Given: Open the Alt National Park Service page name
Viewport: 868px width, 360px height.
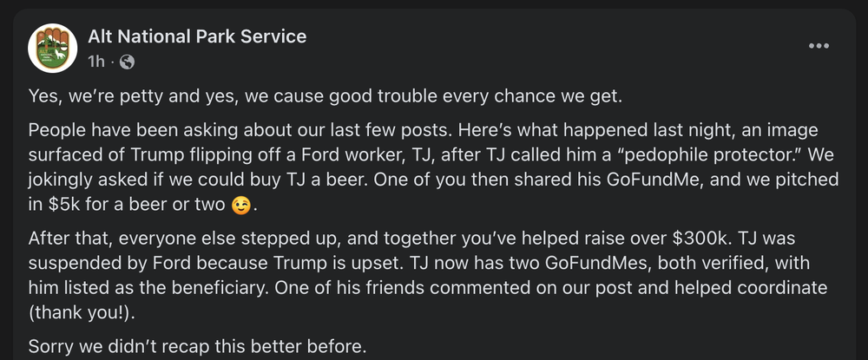Looking at the screenshot, I should tap(197, 36).
